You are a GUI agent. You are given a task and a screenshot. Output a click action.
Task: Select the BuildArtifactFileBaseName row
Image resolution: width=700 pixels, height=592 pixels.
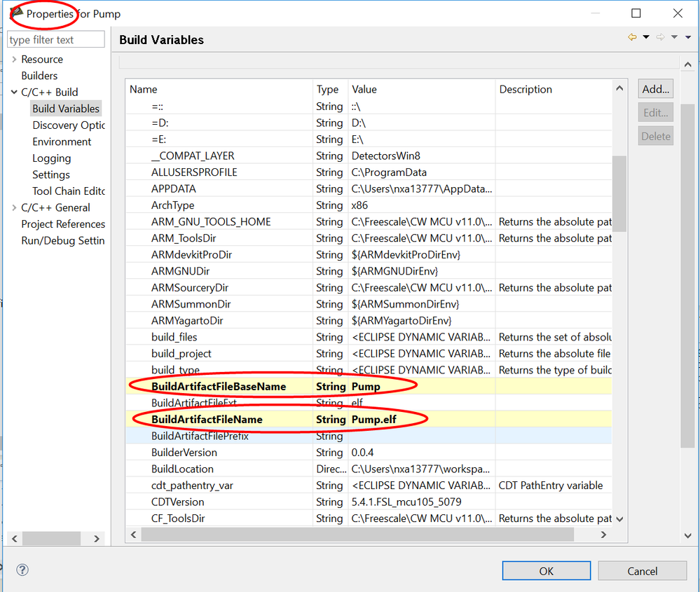[x=369, y=386]
